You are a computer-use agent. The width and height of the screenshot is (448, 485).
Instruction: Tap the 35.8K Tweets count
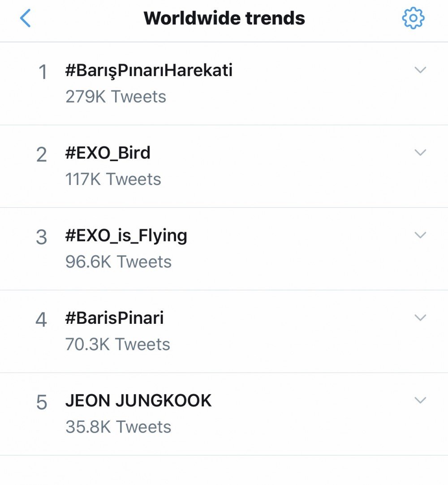118,427
